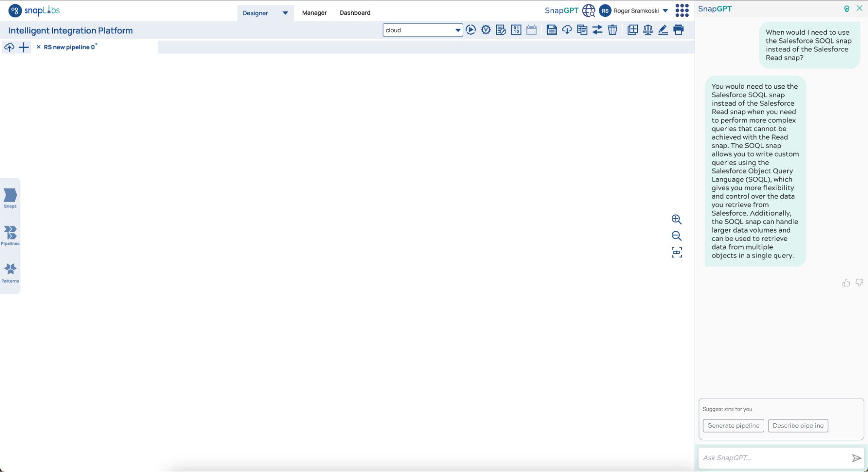The height and width of the screenshot is (472, 868).
Task: Switch to the Dashboard tab
Action: point(355,13)
